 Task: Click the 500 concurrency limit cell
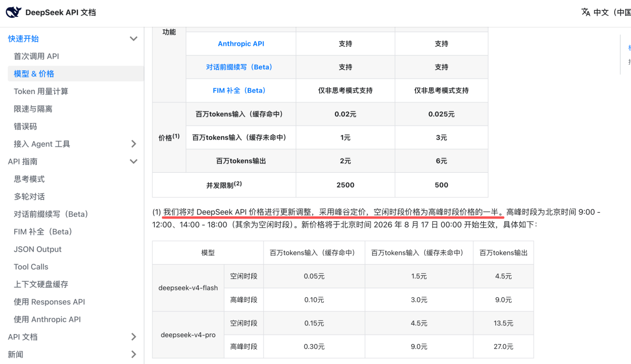442,185
